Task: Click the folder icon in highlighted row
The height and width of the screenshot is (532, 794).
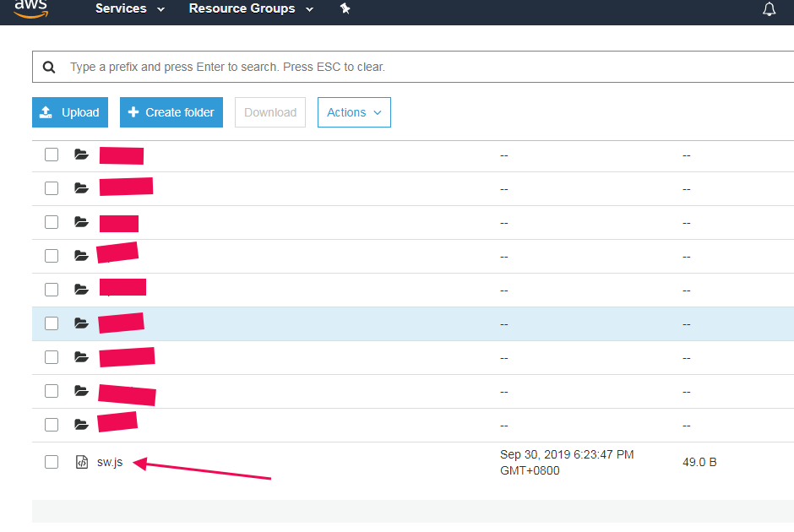Action: 81,323
